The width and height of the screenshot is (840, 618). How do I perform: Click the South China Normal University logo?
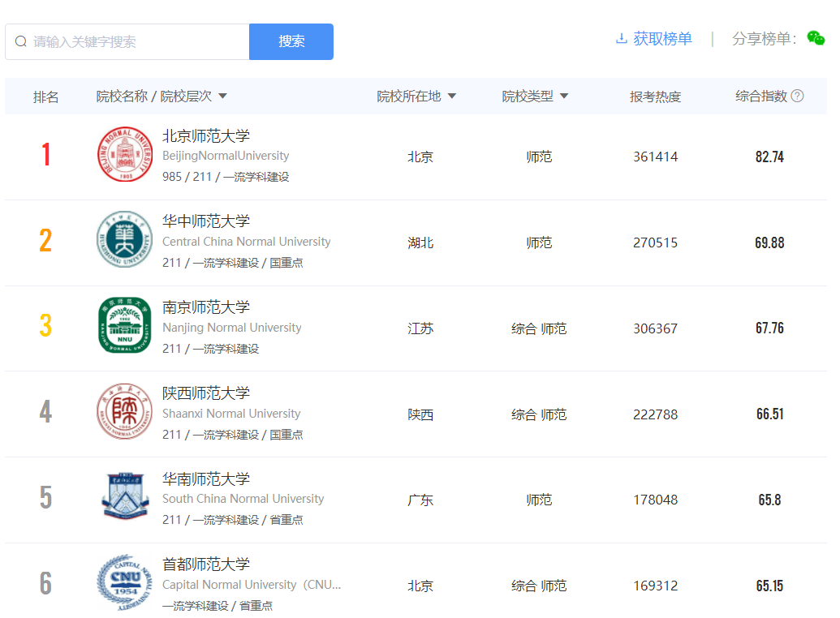[124, 496]
